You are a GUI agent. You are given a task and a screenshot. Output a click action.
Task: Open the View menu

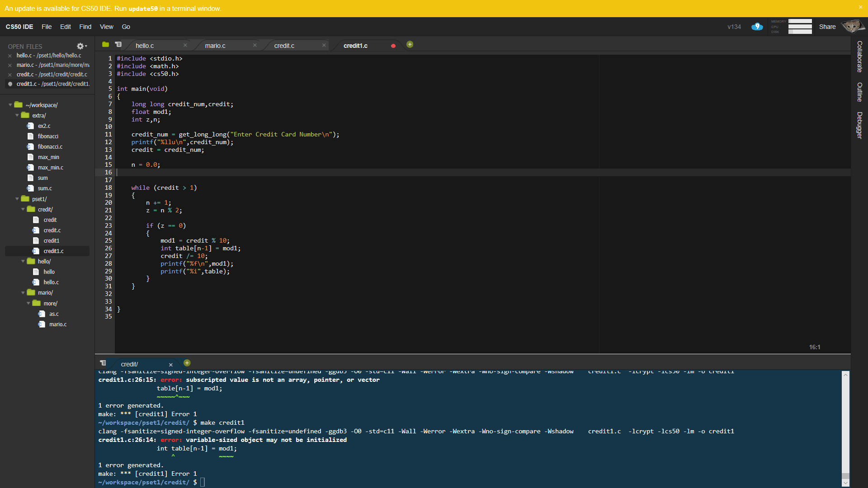[106, 27]
